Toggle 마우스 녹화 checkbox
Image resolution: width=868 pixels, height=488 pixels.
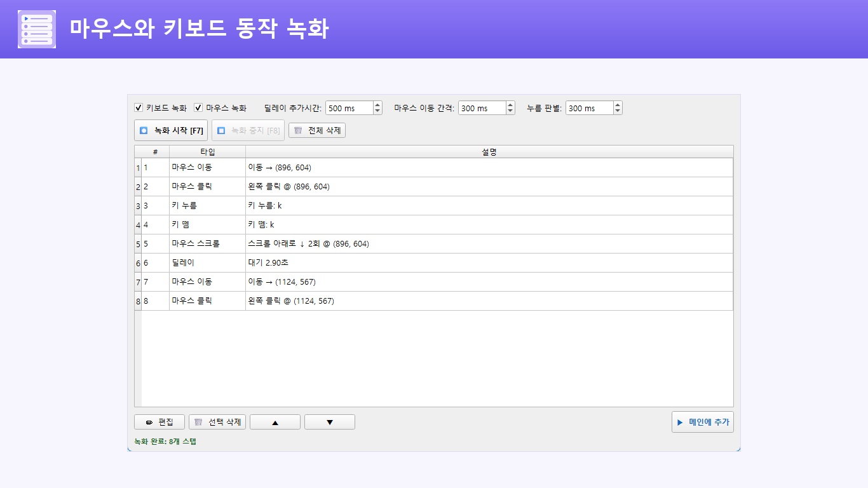pyautogui.click(x=198, y=108)
